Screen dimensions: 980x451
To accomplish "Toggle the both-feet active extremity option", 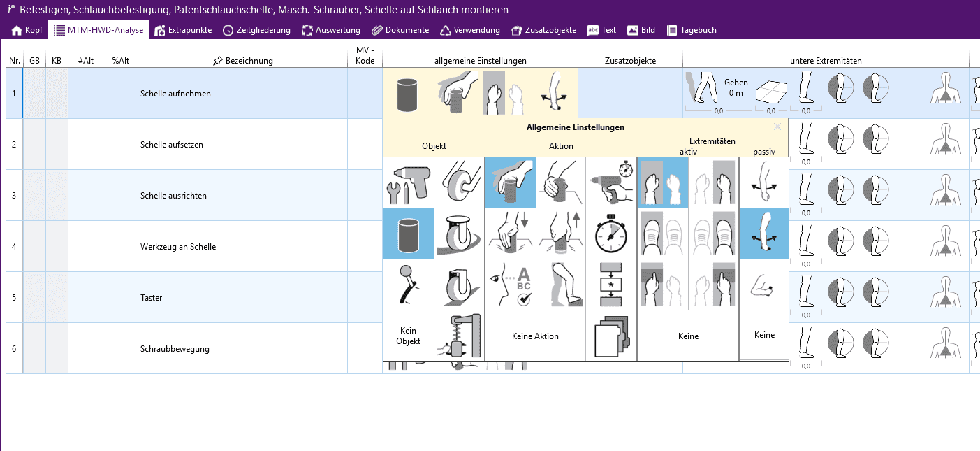I will pyautogui.click(x=662, y=234).
